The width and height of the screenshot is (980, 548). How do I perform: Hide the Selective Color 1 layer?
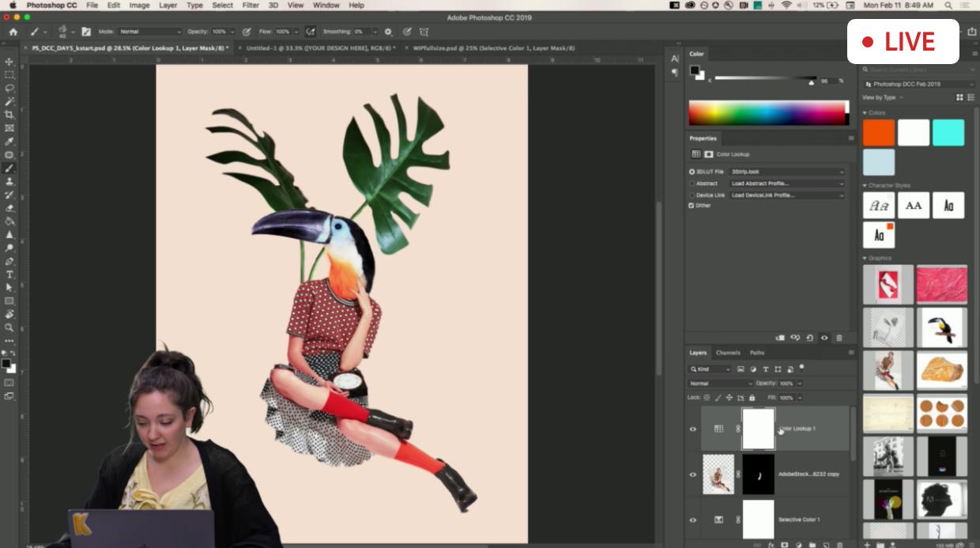tap(693, 520)
